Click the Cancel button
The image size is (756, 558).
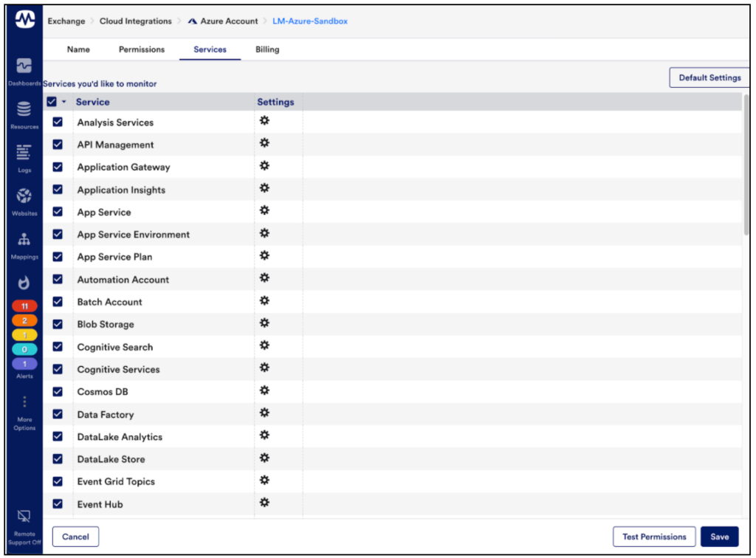click(x=76, y=537)
